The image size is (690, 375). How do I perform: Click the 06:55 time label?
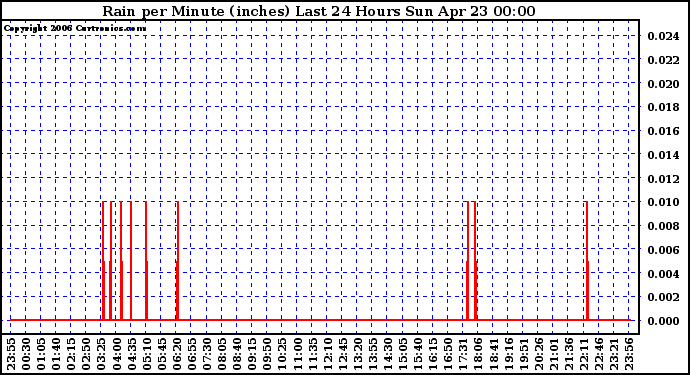pyautogui.click(x=192, y=354)
